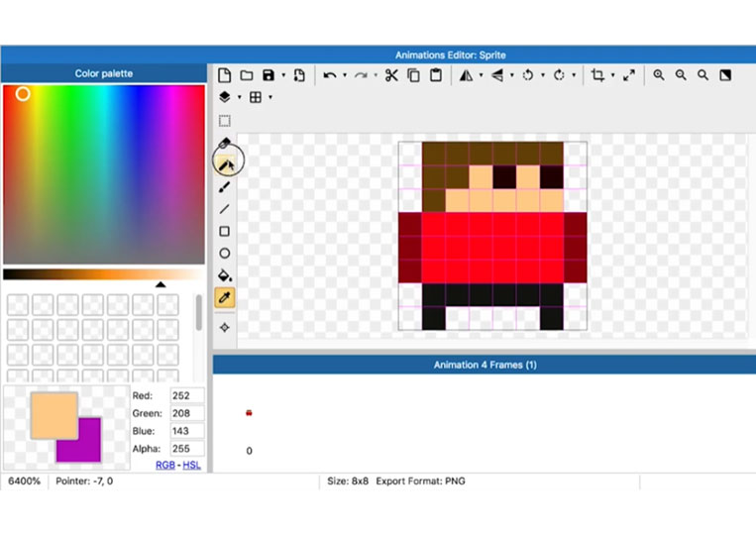Viewport: 756px width, 536px height.
Task: Expand the grid options dropdown arrow
Action: point(270,97)
